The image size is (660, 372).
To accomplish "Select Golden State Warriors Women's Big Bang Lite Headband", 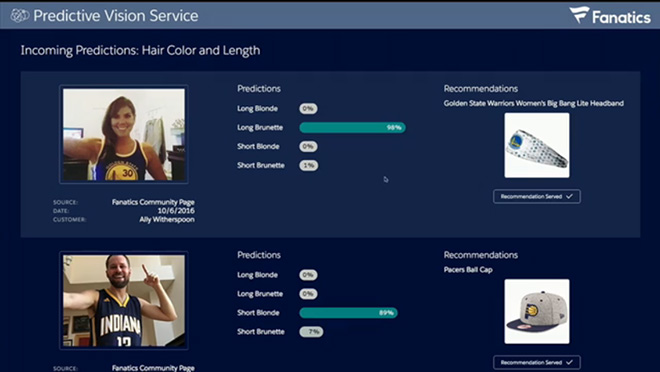I will [x=534, y=103].
